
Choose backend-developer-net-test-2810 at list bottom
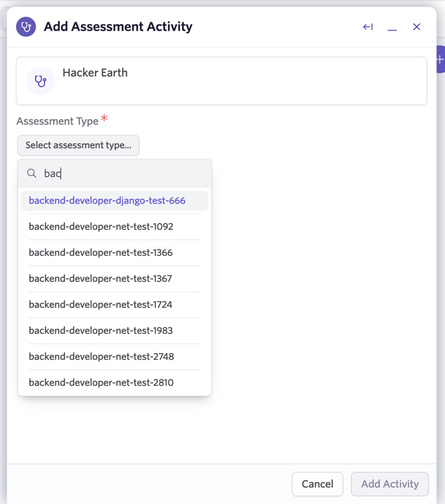click(101, 382)
